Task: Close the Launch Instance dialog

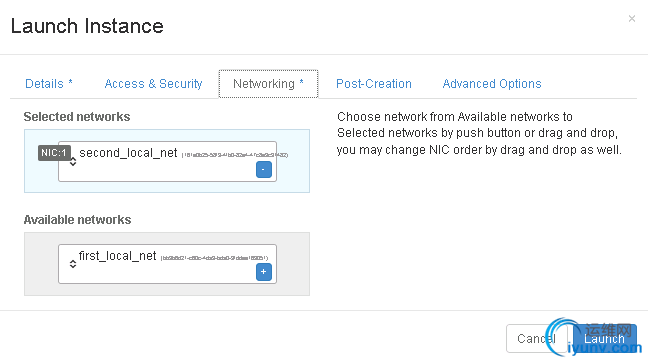Action: (x=631, y=19)
